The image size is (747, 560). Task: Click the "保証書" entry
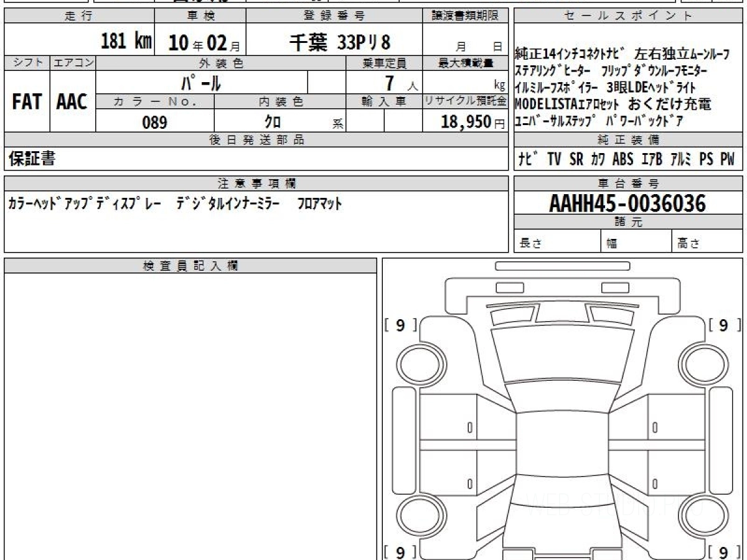point(32,159)
